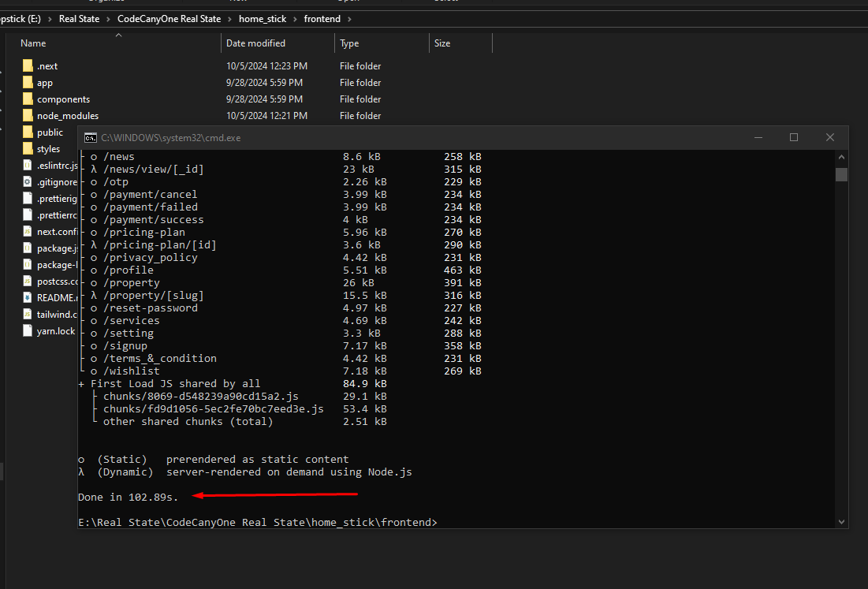Expand the chevron after pstick (E:) breadcrumb
Viewport: 868px width, 589px height.
tap(50, 19)
